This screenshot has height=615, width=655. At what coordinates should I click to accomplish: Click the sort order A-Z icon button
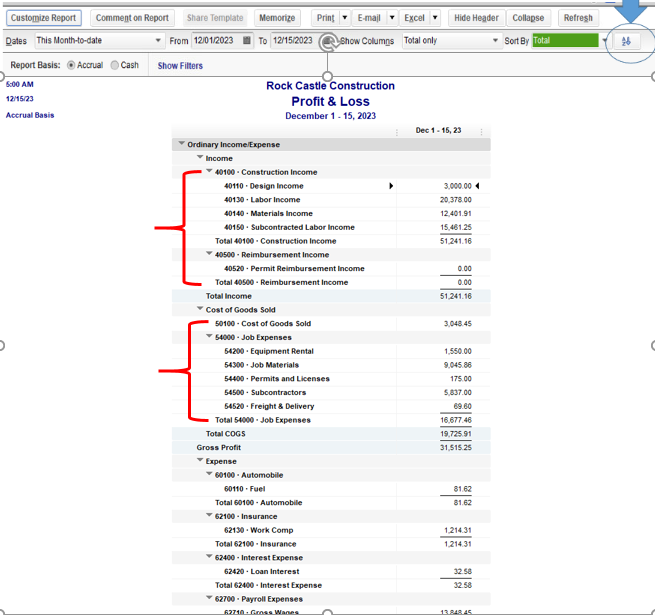pyautogui.click(x=626, y=41)
